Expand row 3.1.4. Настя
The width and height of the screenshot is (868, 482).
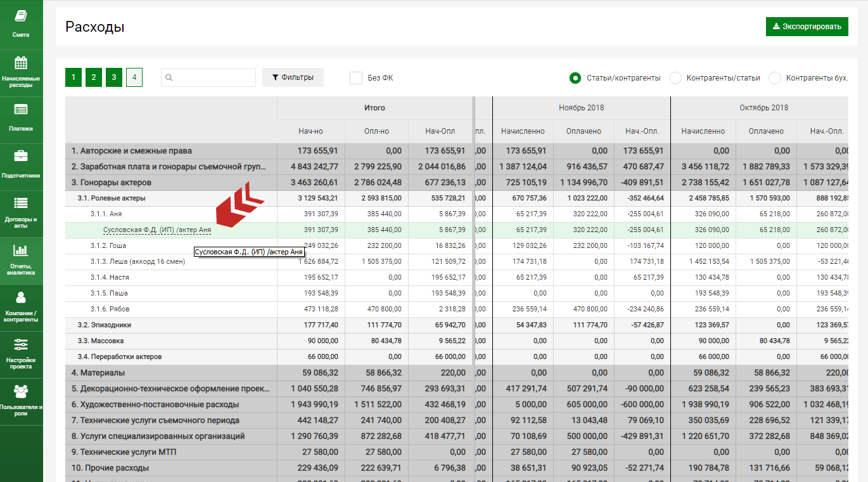[171, 277]
